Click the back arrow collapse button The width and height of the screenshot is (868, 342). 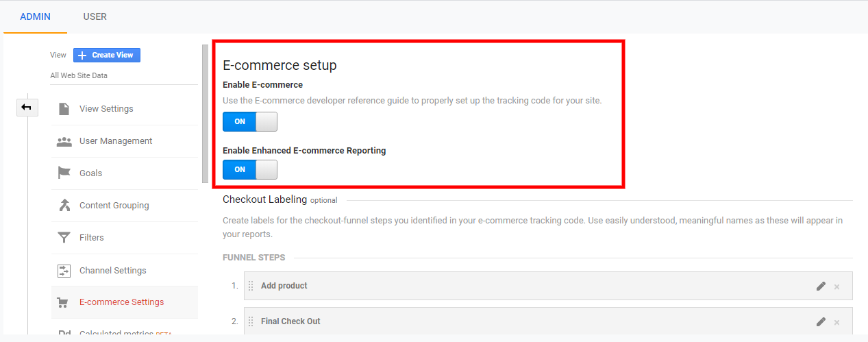coord(27,108)
